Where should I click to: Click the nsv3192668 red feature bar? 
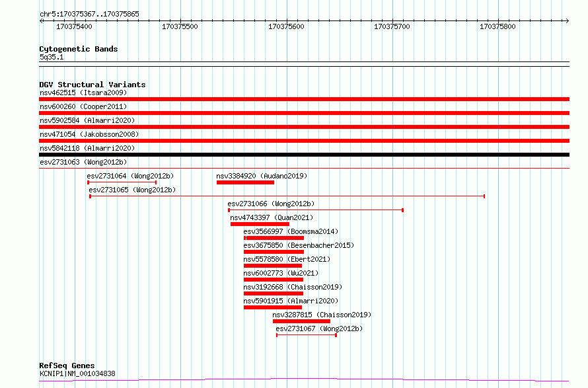274,293
